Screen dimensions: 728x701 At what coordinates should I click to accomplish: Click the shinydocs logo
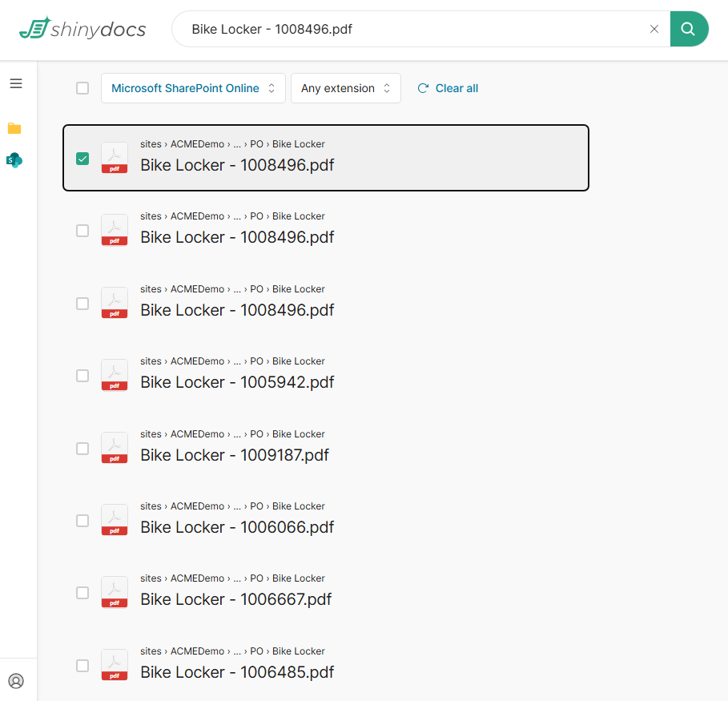coord(82,29)
